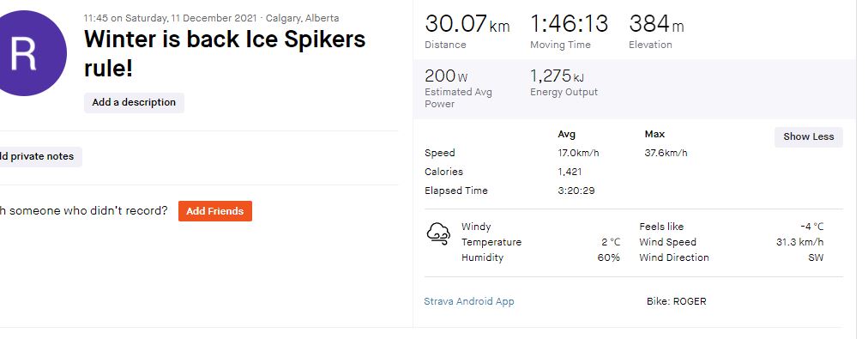The image size is (868, 339).
Task: Click the activity date and location text
Action: point(212,18)
